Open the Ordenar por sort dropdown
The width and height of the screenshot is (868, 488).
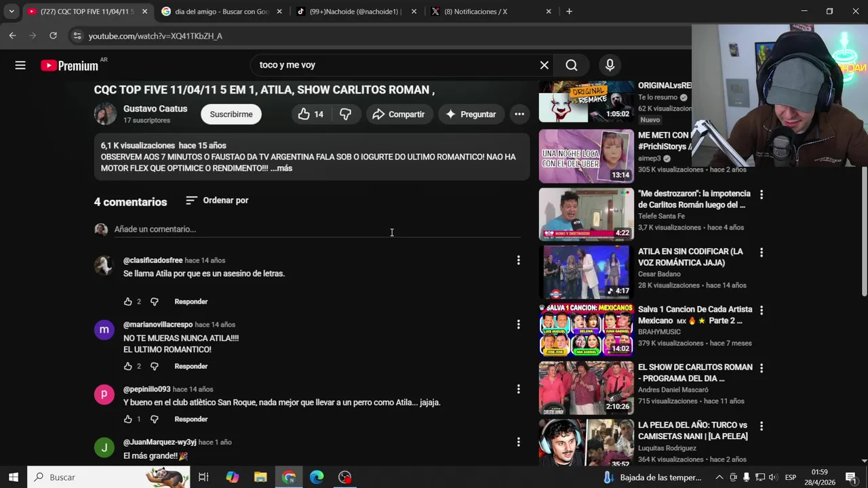click(217, 201)
